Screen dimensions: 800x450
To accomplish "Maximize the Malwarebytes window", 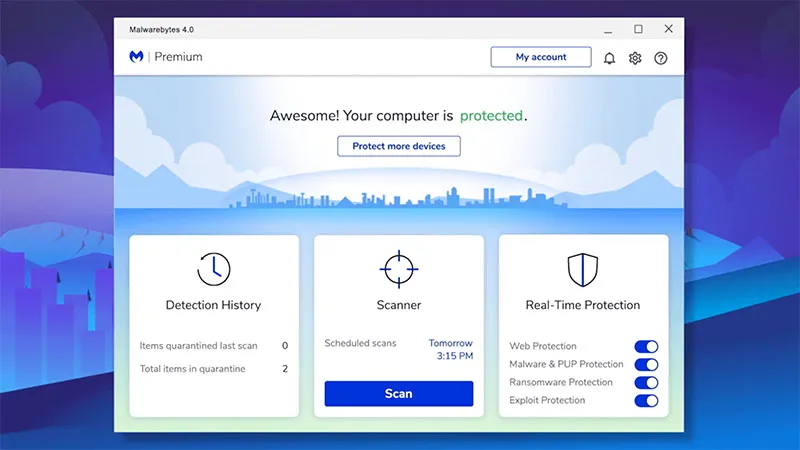I will (638, 29).
